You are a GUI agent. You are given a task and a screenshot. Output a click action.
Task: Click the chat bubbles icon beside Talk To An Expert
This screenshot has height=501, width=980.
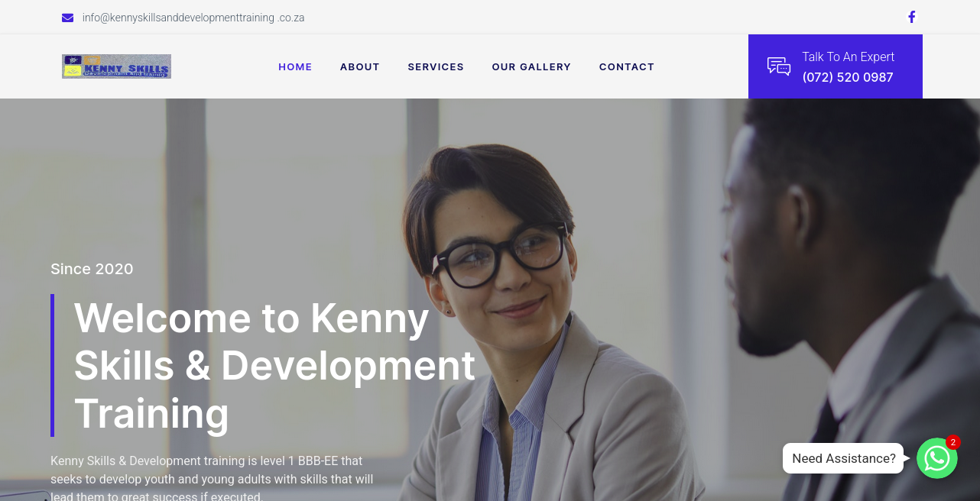(x=779, y=66)
